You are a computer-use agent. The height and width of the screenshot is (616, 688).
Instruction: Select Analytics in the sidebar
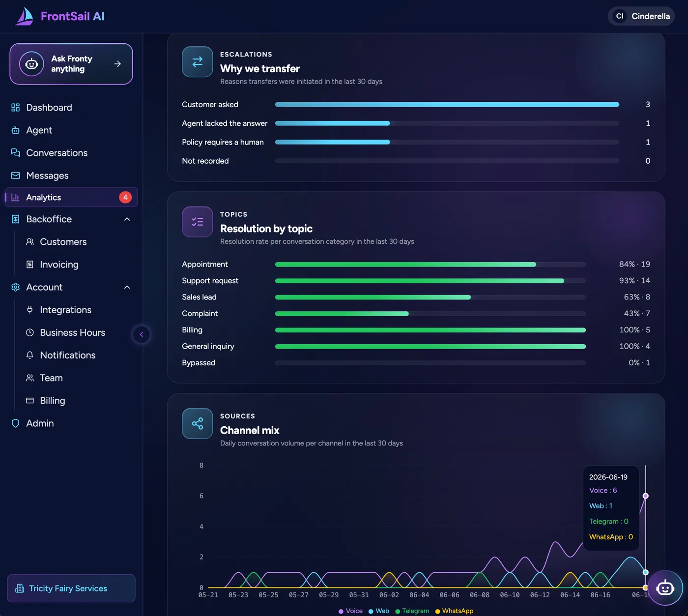click(x=71, y=197)
